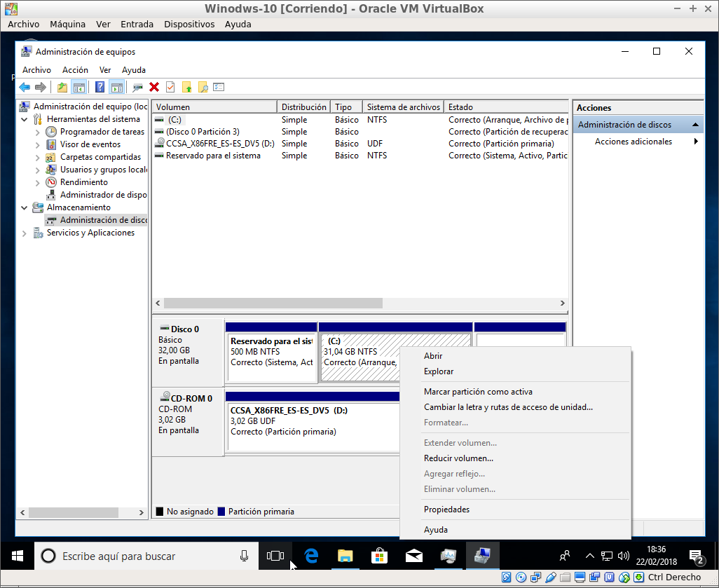Screen dimensions: 719x588
Task: Open Help via the blue question mark icon
Action: [x=100, y=86]
